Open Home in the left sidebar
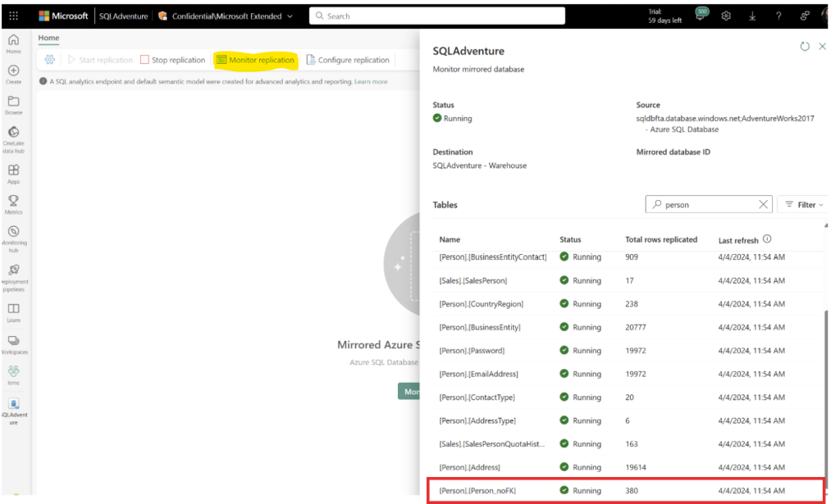Screen dimensions: 840x504 13,44
